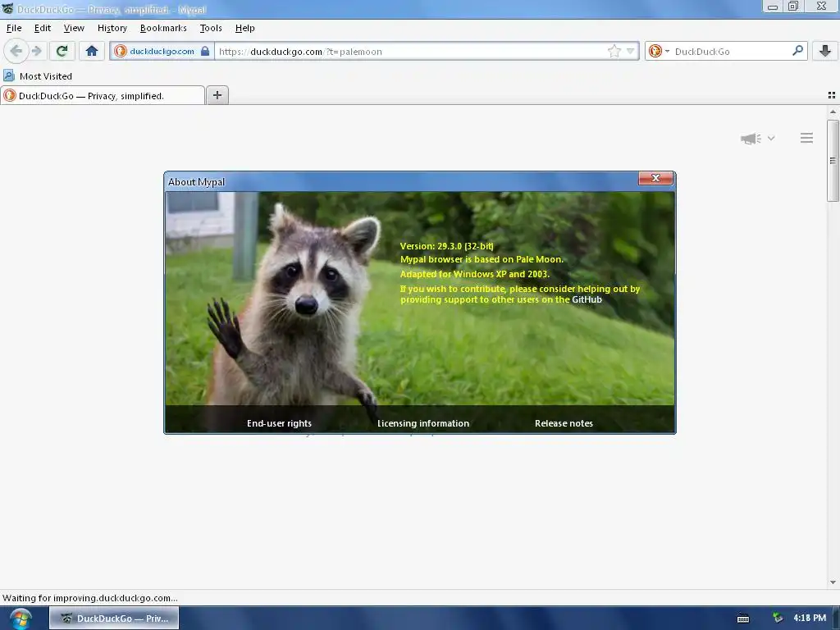Click the Mypal raccoon title bar icon
Screen dimensions: 840x630
(x=7, y=8)
